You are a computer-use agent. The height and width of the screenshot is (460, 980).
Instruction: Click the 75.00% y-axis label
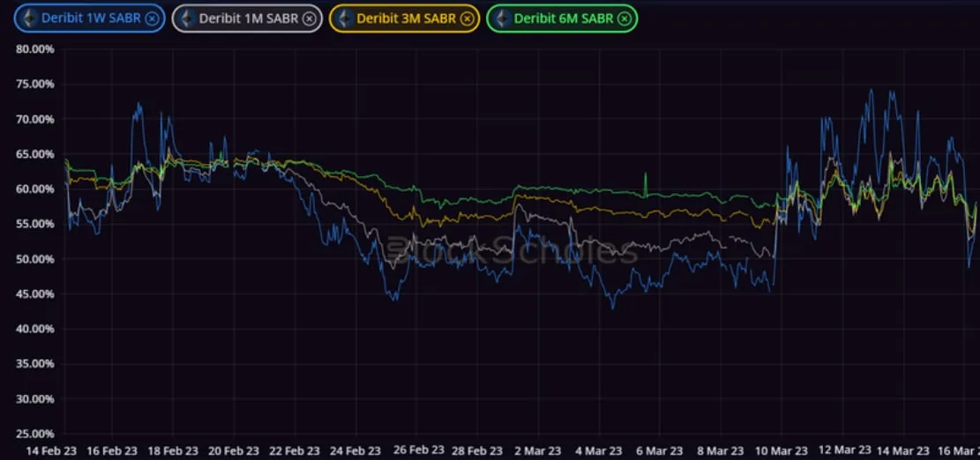[x=35, y=84]
